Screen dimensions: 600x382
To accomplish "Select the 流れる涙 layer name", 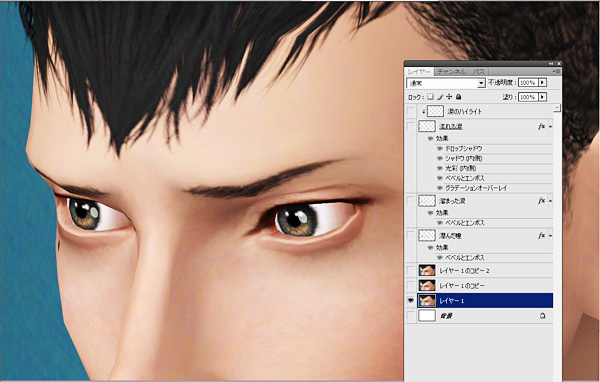I will click(451, 126).
